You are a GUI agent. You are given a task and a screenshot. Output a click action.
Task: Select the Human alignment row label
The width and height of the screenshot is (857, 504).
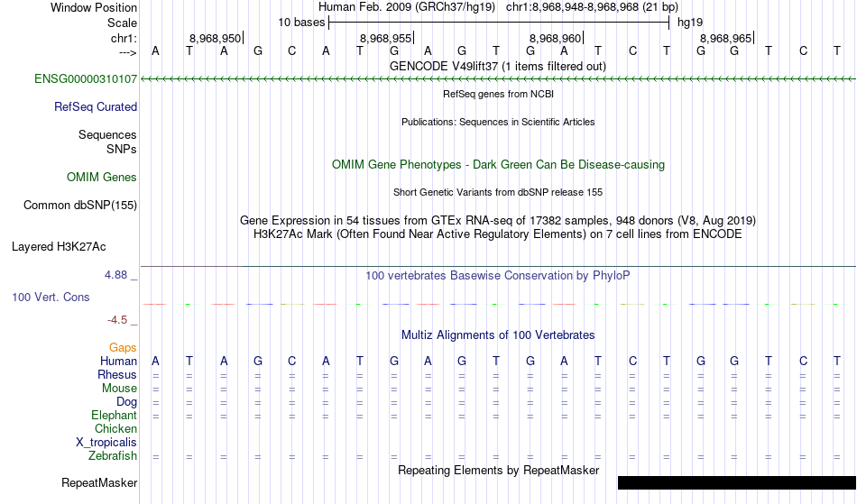coord(118,362)
